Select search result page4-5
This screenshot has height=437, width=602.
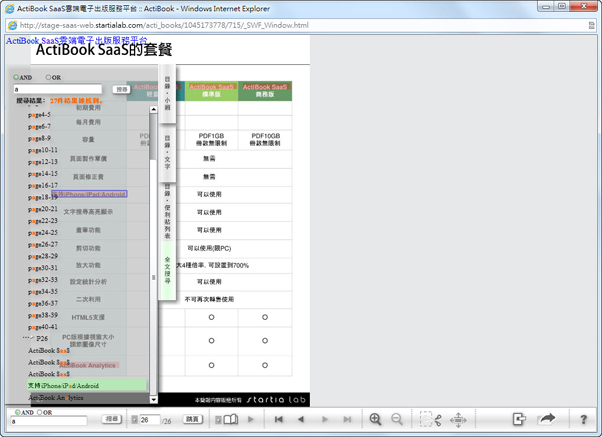(39, 115)
